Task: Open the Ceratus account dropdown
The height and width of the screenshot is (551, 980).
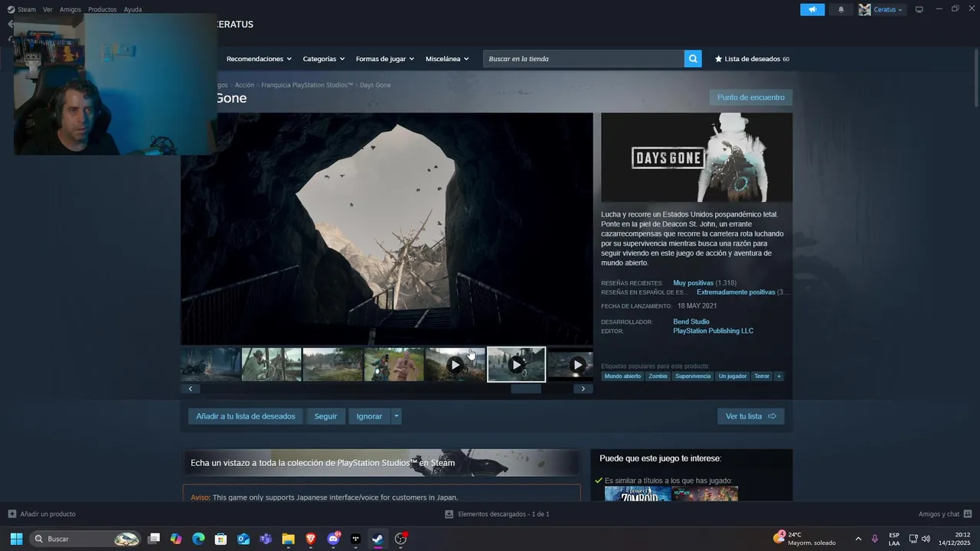Action: tap(881, 10)
